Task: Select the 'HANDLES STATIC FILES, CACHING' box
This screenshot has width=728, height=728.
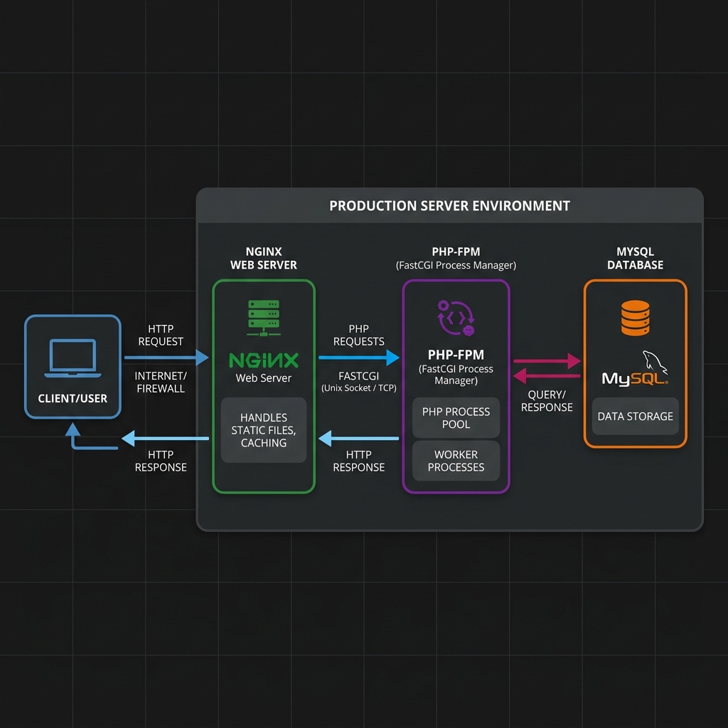Action: tap(264, 430)
